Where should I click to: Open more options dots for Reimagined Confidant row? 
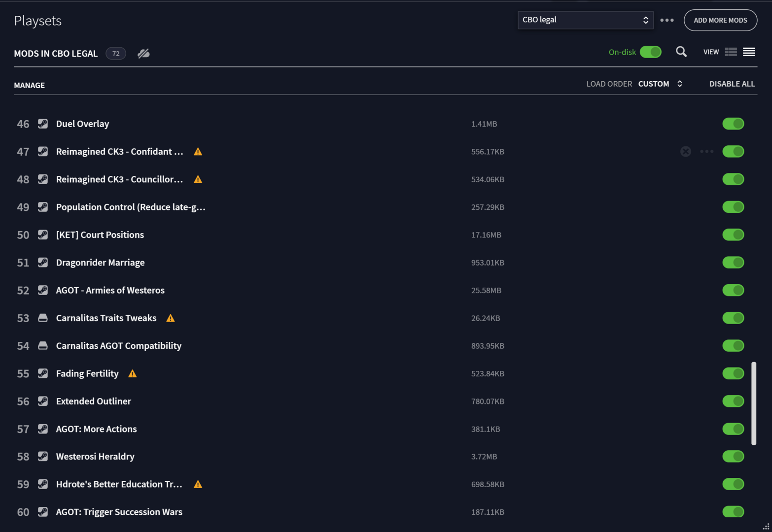tap(707, 151)
